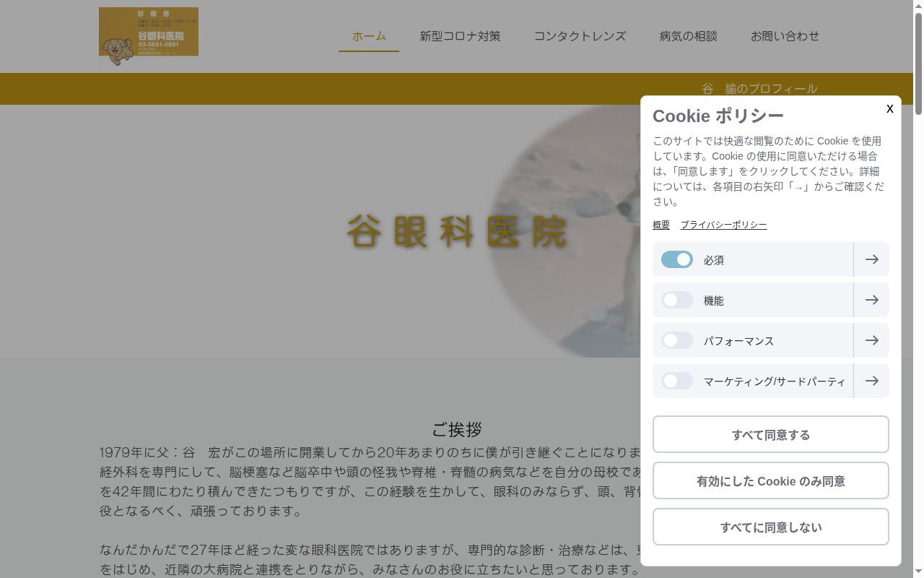The image size is (924, 578).
Task: Open the プライバシーポリシー link
Action: 723,225
